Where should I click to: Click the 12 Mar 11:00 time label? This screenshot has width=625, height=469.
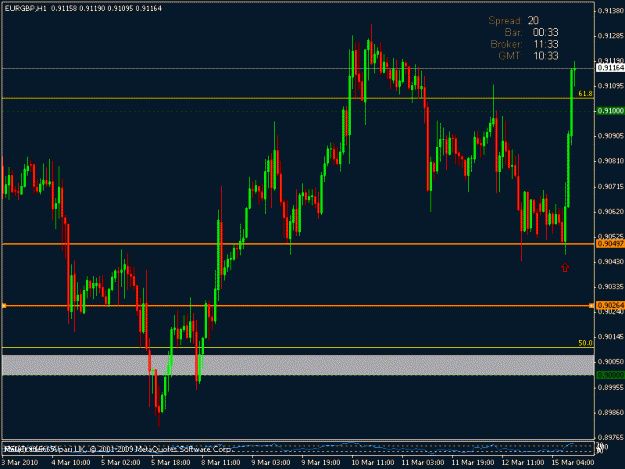[x=523, y=463]
